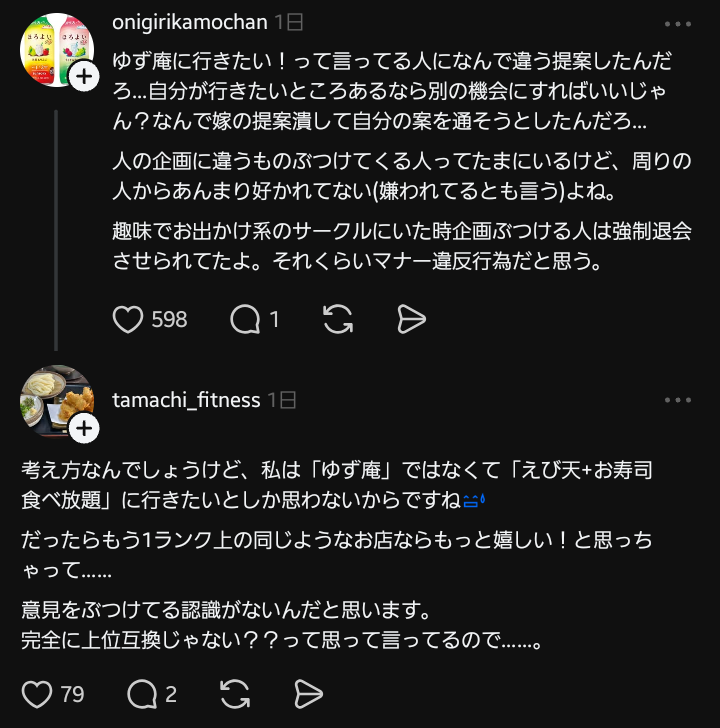Repost the onigirikamochan post

tap(339, 319)
